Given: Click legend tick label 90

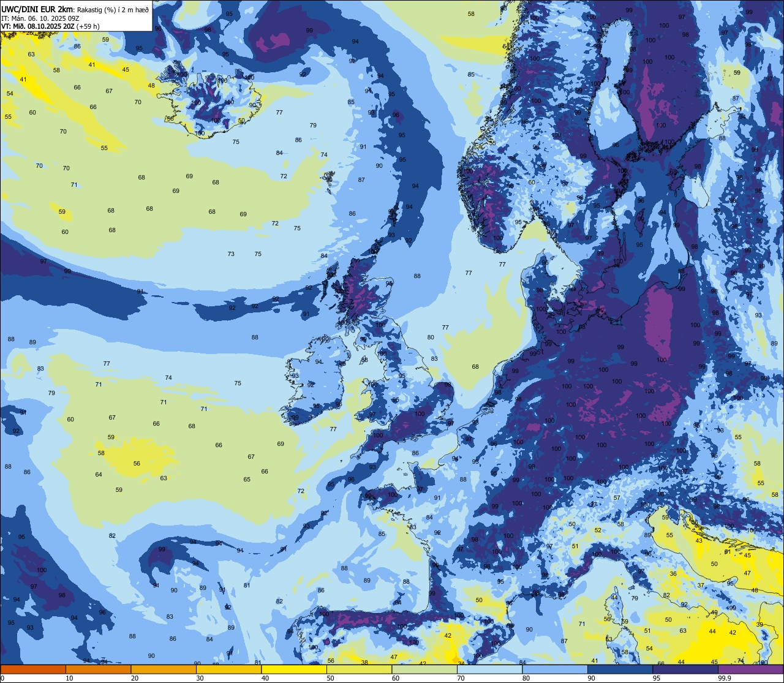Looking at the screenshot, I should pyautogui.click(x=591, y=678).
